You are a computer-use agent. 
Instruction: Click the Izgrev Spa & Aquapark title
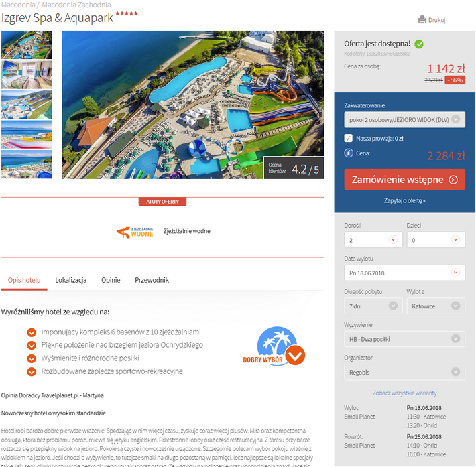pos(57,18)
